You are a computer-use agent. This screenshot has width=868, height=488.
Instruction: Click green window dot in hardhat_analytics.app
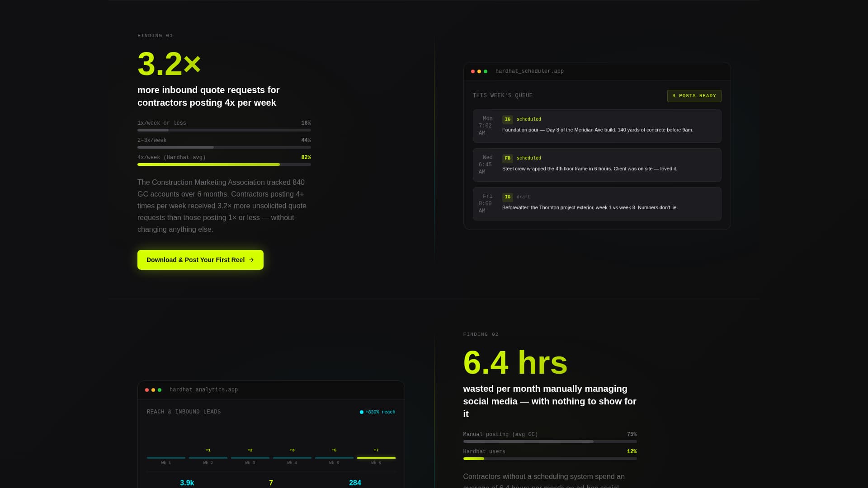click(160, 390)
